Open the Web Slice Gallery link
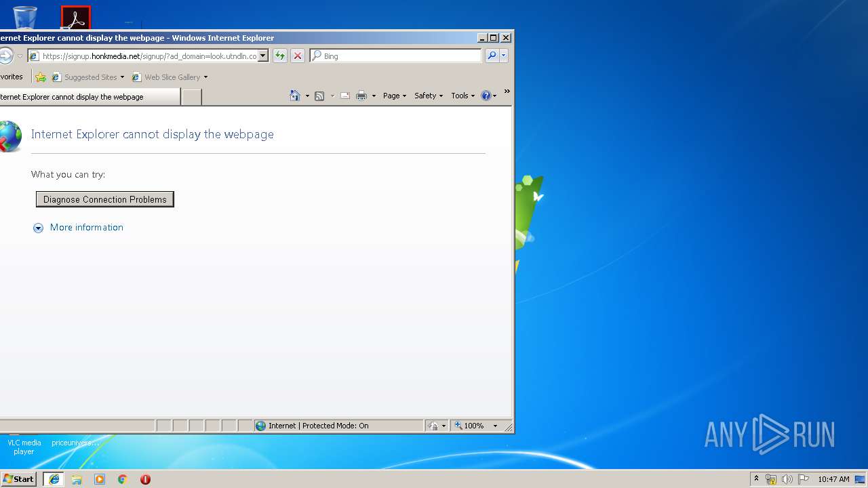Image resolution: width=868 pixels, height=488 pixels. click(167, 77)
